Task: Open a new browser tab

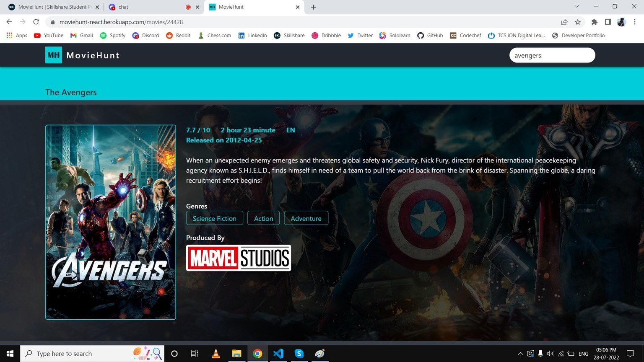Action: coord(314,7)
